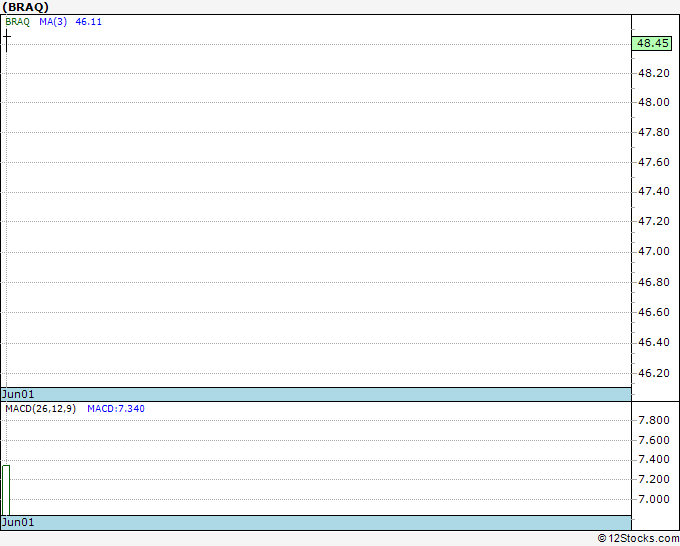680x546 pixels.
Task: Click the 46.20 price axis label
Action: pyautogui.click(x=654, y=373)
